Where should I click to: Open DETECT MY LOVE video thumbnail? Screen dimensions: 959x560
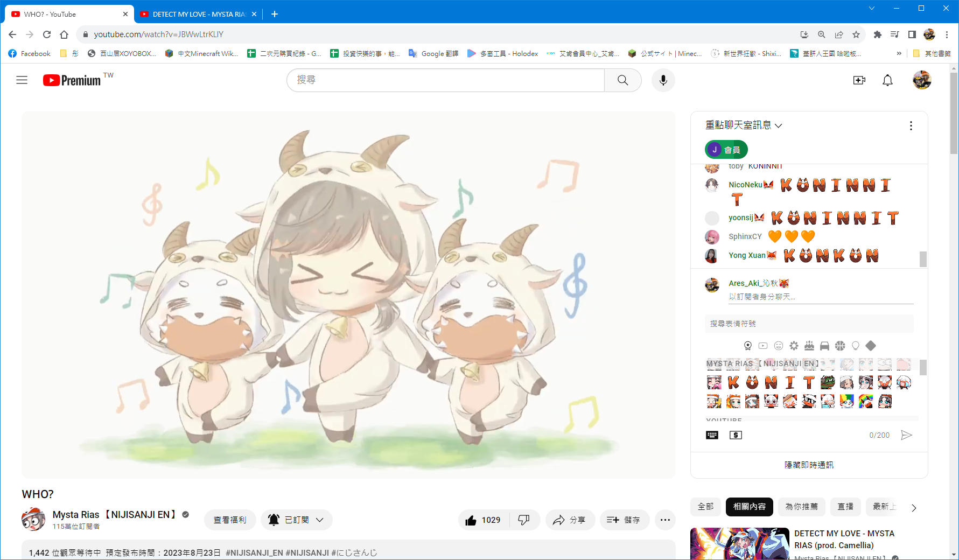click(740, 544)
